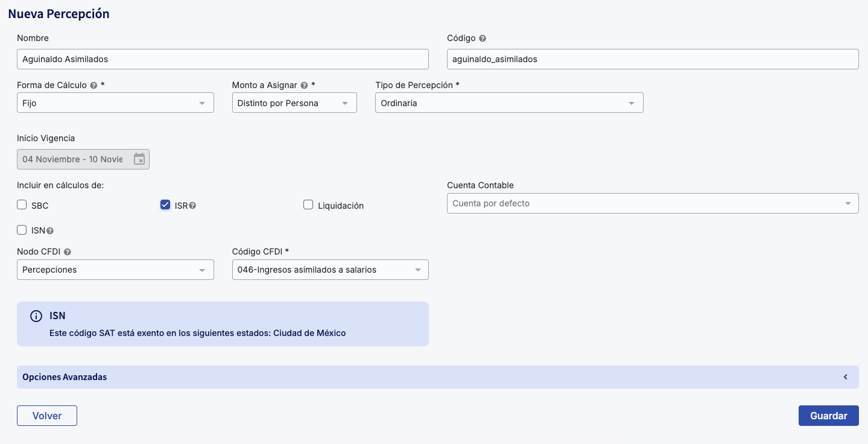This screenshot has height=444, width=868.
Task: Click the help icon beside Forma de Cálculo
Action: pos(93,86)
